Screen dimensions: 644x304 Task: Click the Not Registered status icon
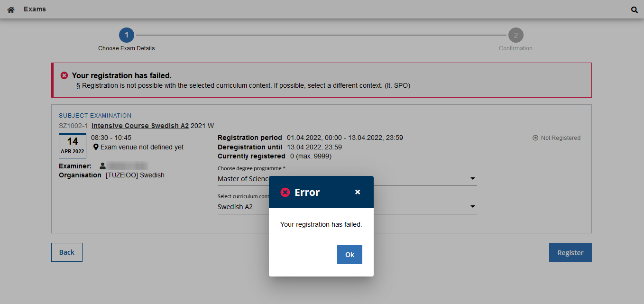click(x=535, y=138)
